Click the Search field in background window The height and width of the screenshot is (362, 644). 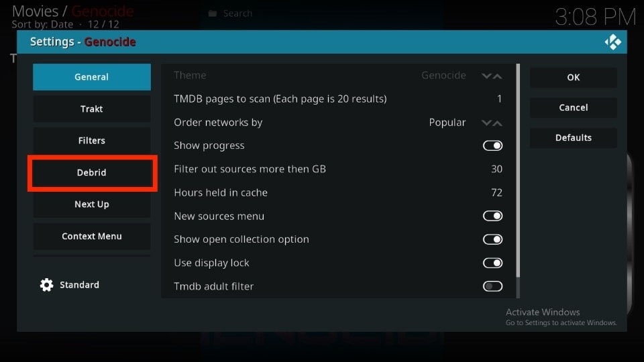pos(237,13)
